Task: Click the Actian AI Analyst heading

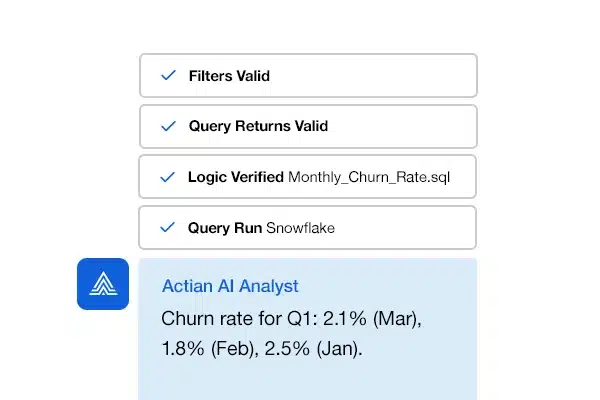Action: coord(230,286)
